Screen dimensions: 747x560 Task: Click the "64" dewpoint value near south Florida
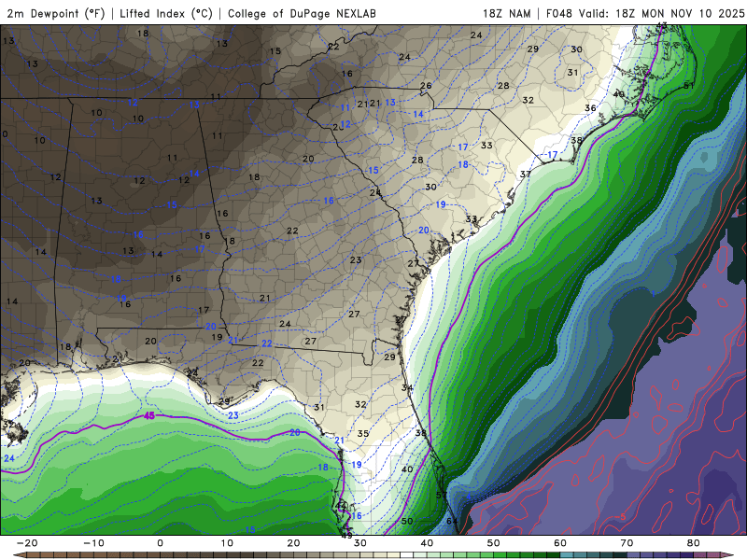tap(452, 521)
